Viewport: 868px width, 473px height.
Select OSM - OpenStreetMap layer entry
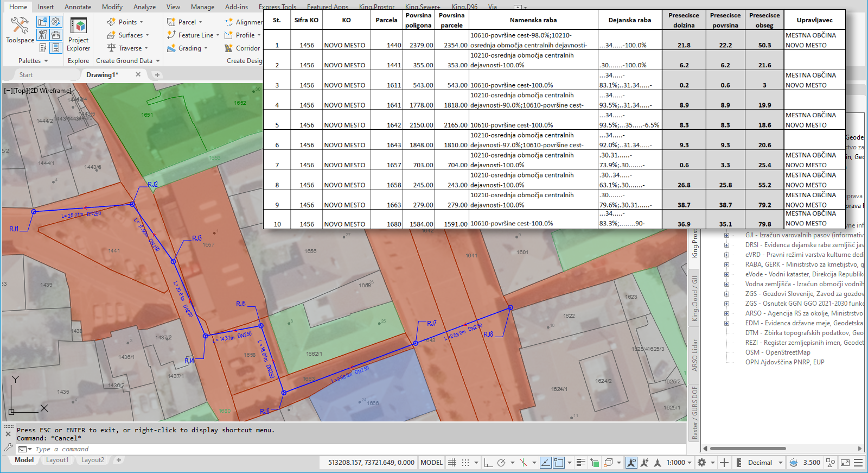coord(777,352)
